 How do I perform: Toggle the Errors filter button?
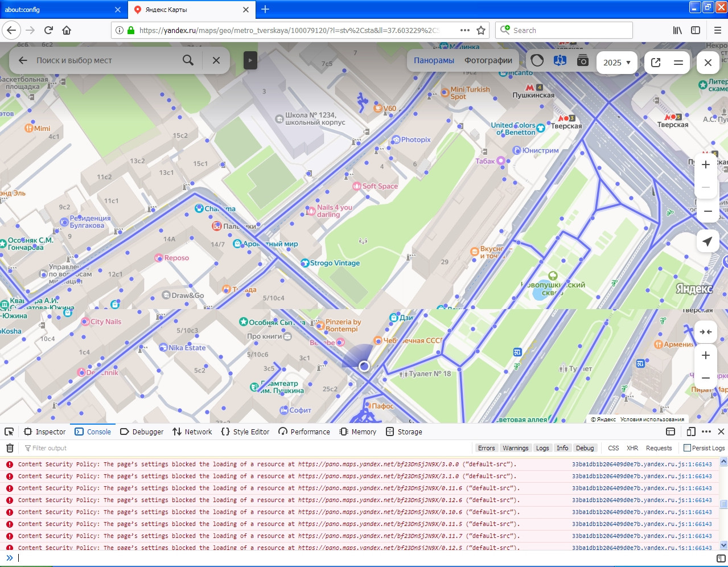tap(486, 448)
